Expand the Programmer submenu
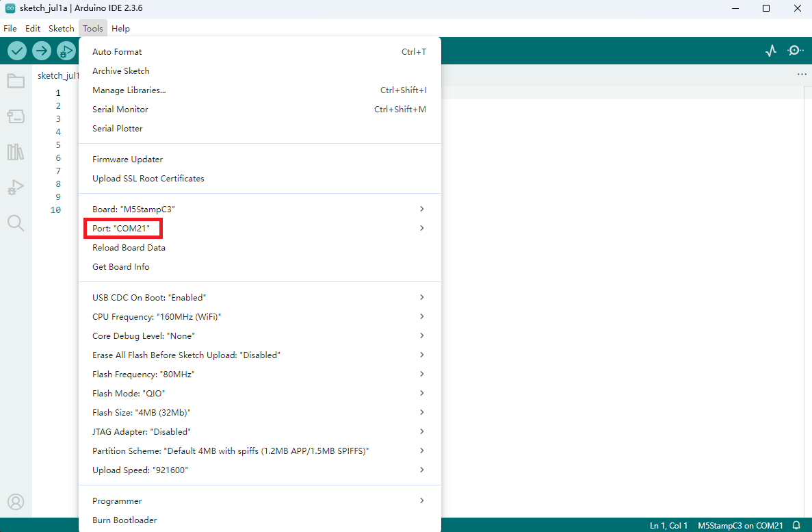This screenshot has width=812, height=532. (x=260, y=501)
